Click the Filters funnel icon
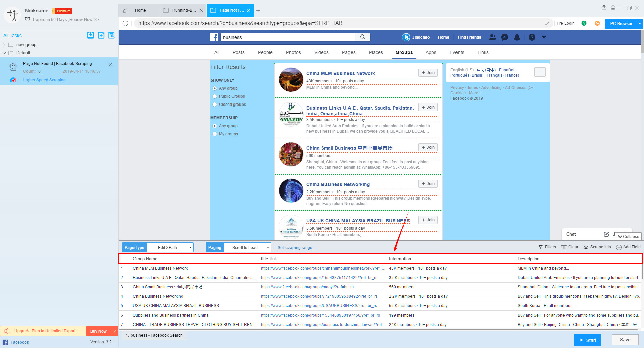 click(x=541, y=247)
